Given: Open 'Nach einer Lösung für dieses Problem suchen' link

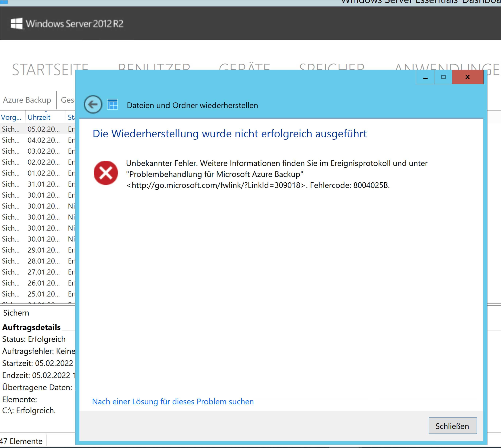Looking at the screenshot, I should [173, 401].
